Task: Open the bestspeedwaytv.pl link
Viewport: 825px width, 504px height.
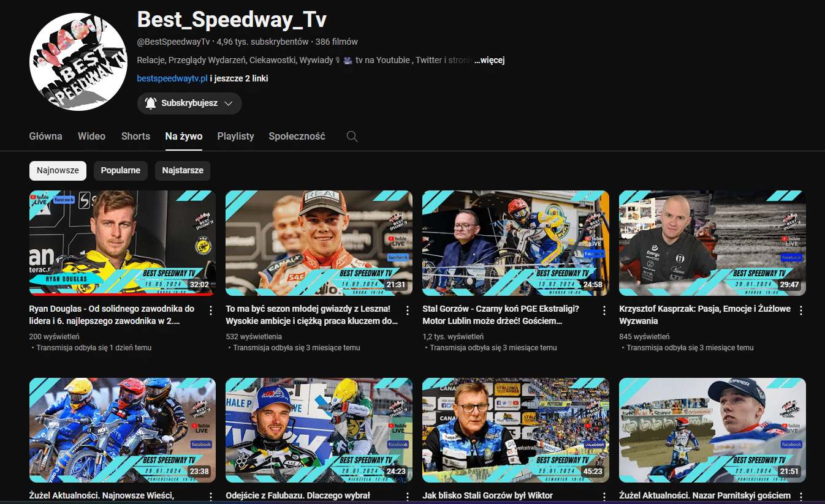Action: point(172,78)
